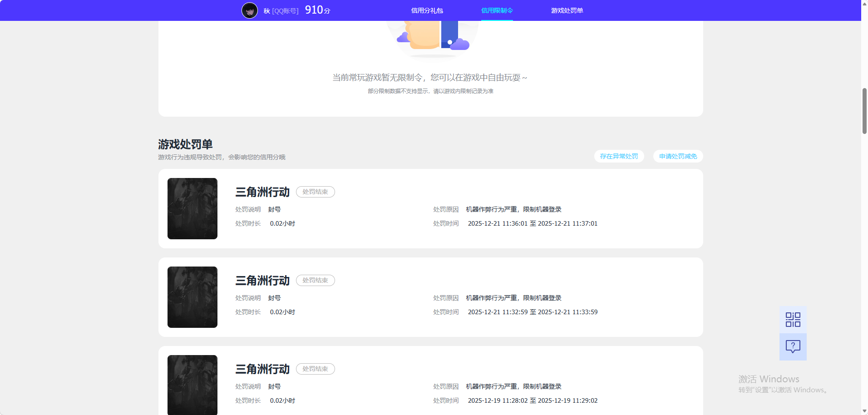The width and height of the screenshot is (868, 415).
Task: Click 处罚结束 badge for 2025-12-19 penalty
Action: 315,369
